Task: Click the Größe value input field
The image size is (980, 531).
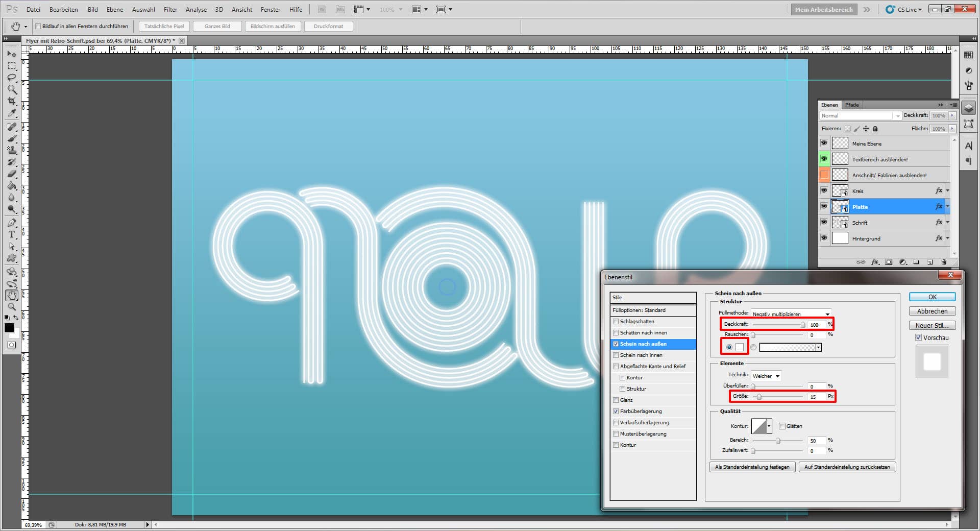Action: coord(816,397)
